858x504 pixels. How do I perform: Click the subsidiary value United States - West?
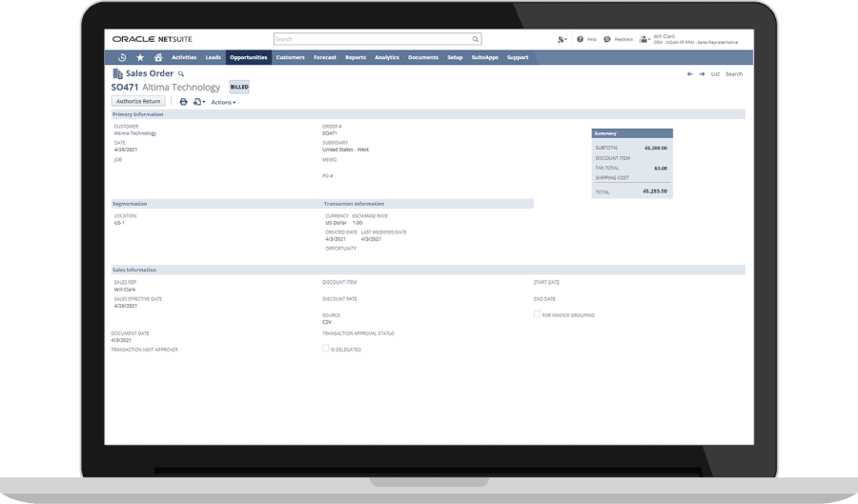(x=345, y=150)
